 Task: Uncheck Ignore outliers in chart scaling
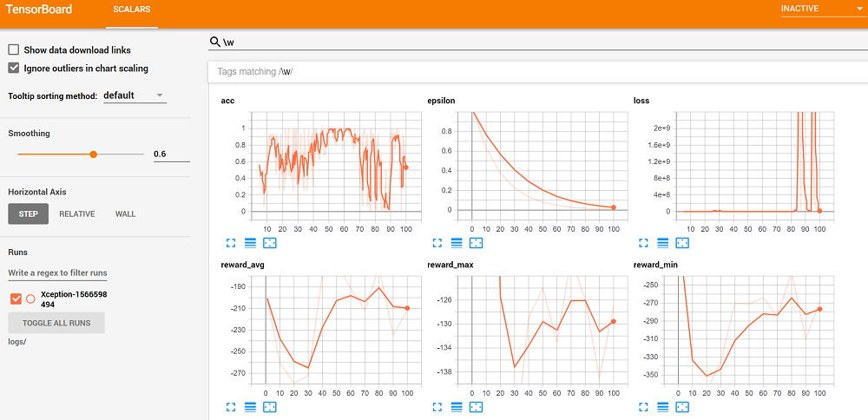[x=14, y=68]
